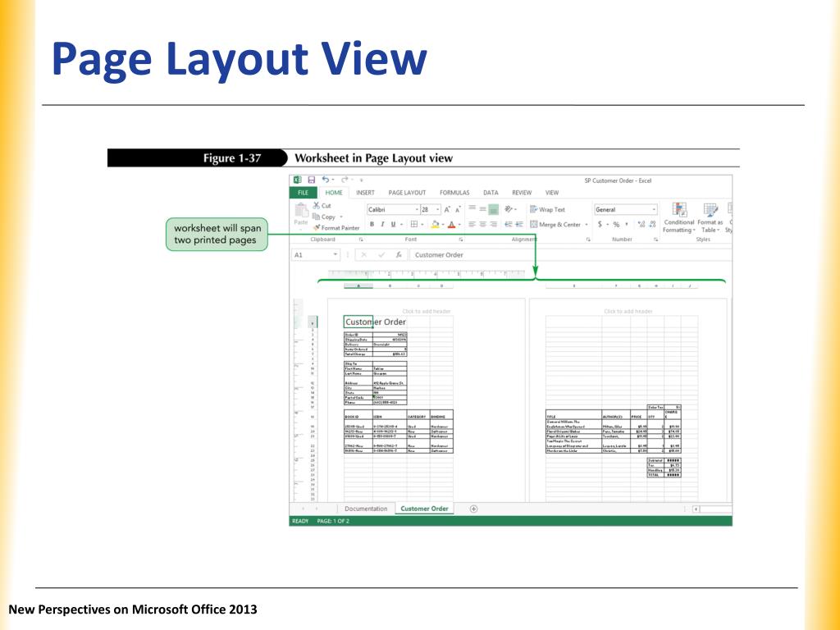Decrease font size with the smaller A

tap(458, 209)
